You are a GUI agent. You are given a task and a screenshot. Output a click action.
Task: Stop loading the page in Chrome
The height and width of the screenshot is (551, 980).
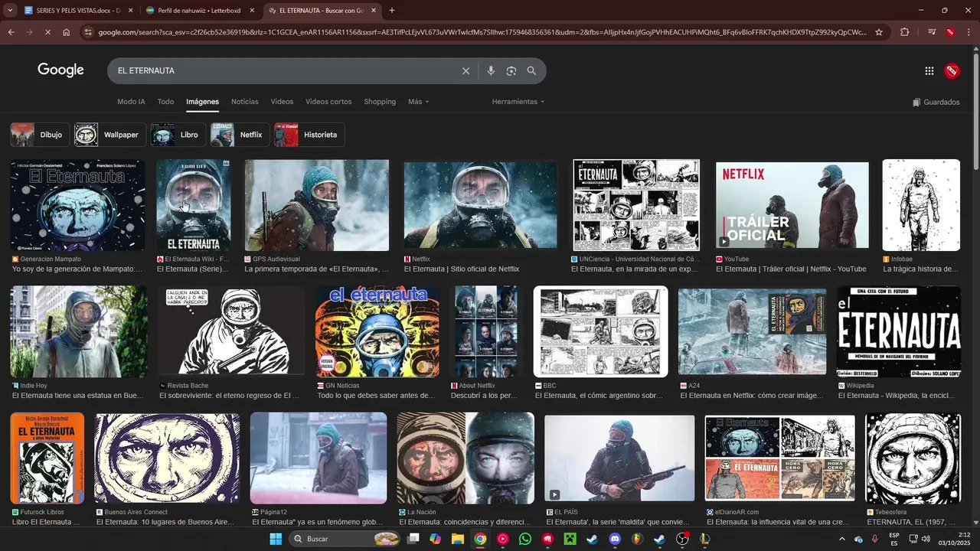pos(47,32)
